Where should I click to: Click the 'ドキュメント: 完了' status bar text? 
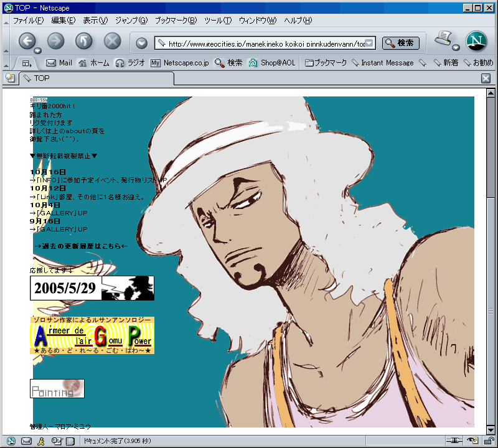tap(117, 441)
